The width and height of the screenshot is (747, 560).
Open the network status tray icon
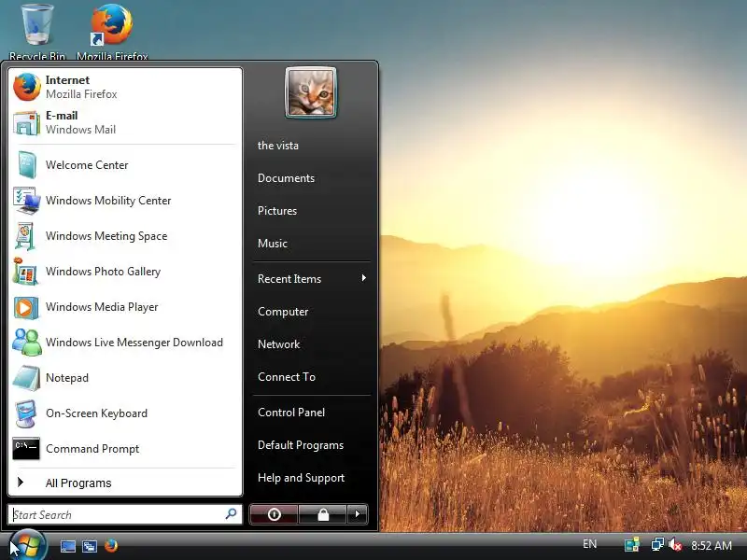coord(657,544)
